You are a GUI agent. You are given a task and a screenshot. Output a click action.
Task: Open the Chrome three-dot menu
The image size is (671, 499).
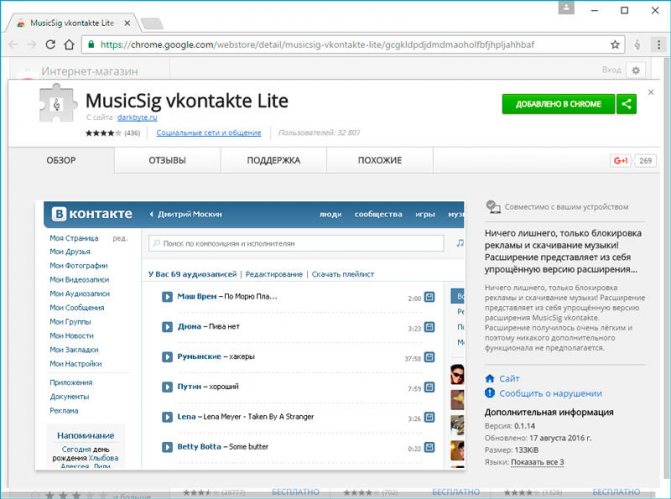pos(659,45)
